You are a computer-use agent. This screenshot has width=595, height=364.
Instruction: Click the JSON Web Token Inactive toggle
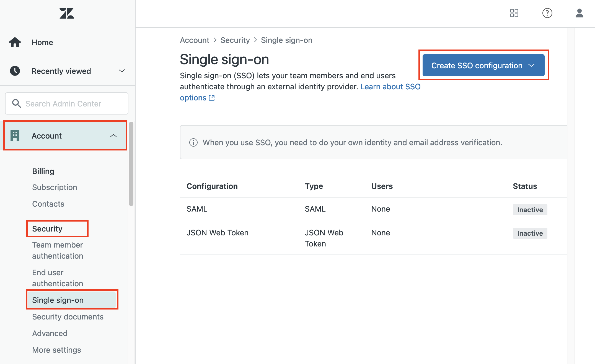click(530, 233)
